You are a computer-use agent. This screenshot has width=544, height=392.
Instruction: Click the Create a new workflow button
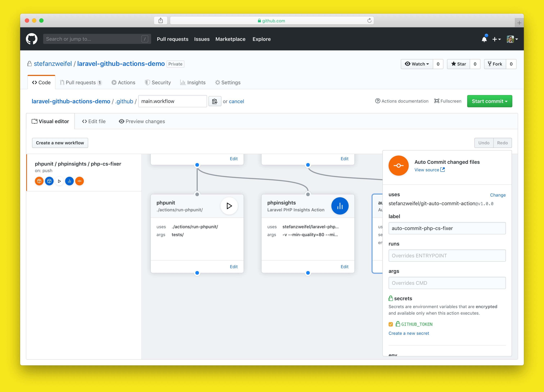(60, 143)
